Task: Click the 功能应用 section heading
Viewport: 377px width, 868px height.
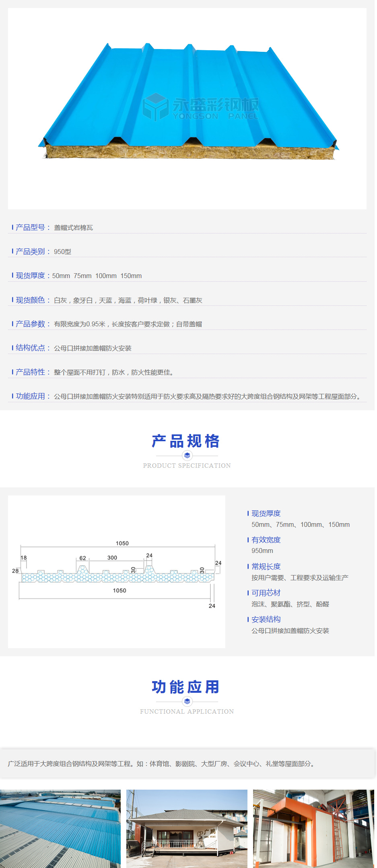Action: [x=186, y=687]
